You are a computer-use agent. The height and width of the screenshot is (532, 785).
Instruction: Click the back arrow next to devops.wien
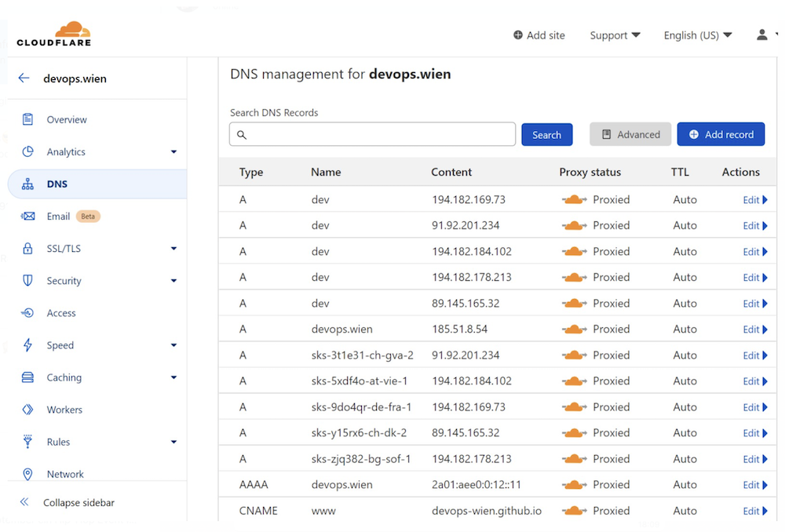click(x=24, y=78)
